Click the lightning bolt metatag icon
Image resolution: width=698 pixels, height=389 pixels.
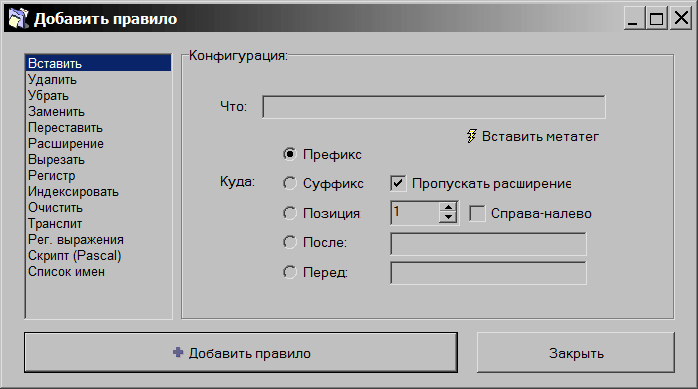[471, 136]
